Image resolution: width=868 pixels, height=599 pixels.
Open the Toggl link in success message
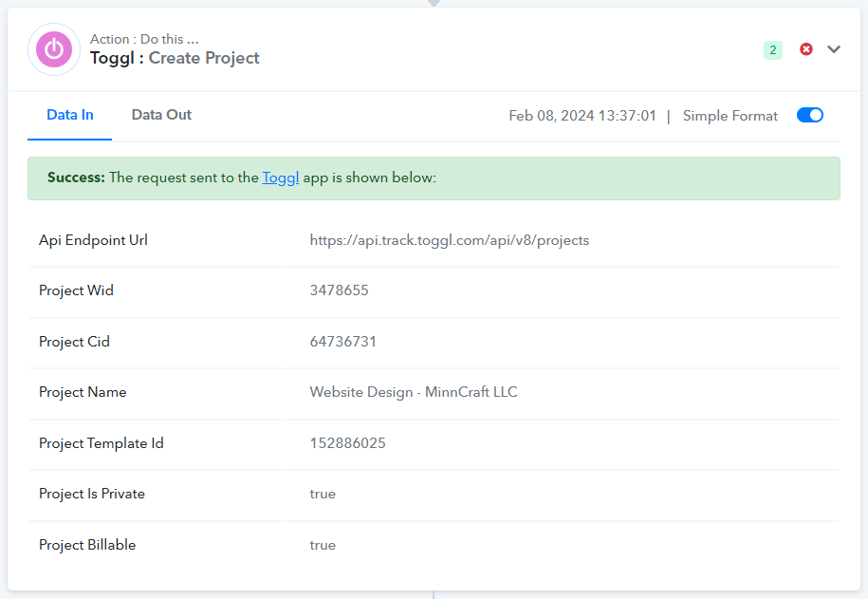(281, 178)
